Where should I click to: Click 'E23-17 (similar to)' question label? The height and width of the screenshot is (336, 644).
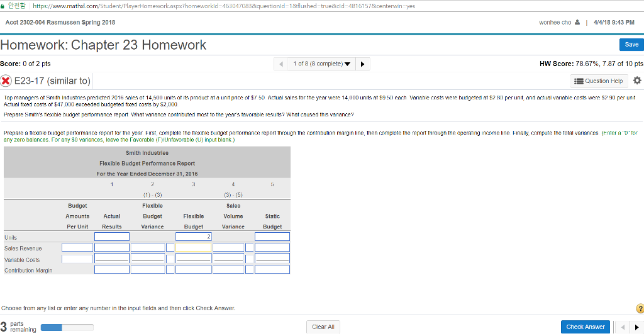[52, 81]
